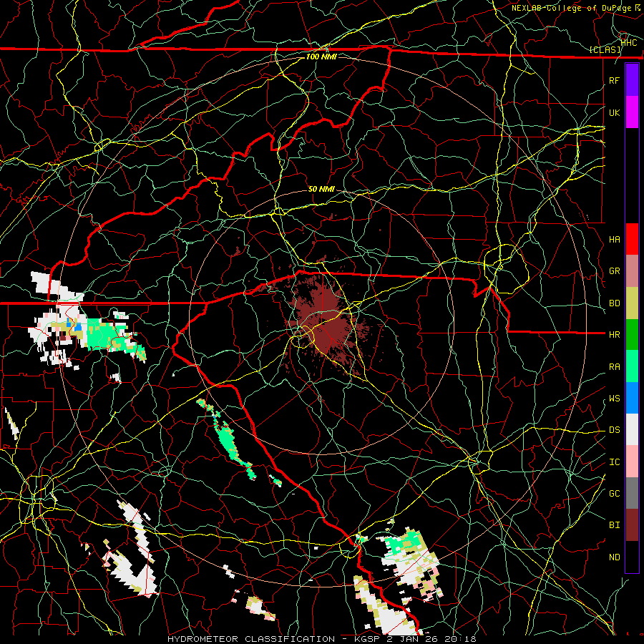Select the red HA legend color swatch
Viewport: 644px width, 644px height.
click(x=632, y=239)
